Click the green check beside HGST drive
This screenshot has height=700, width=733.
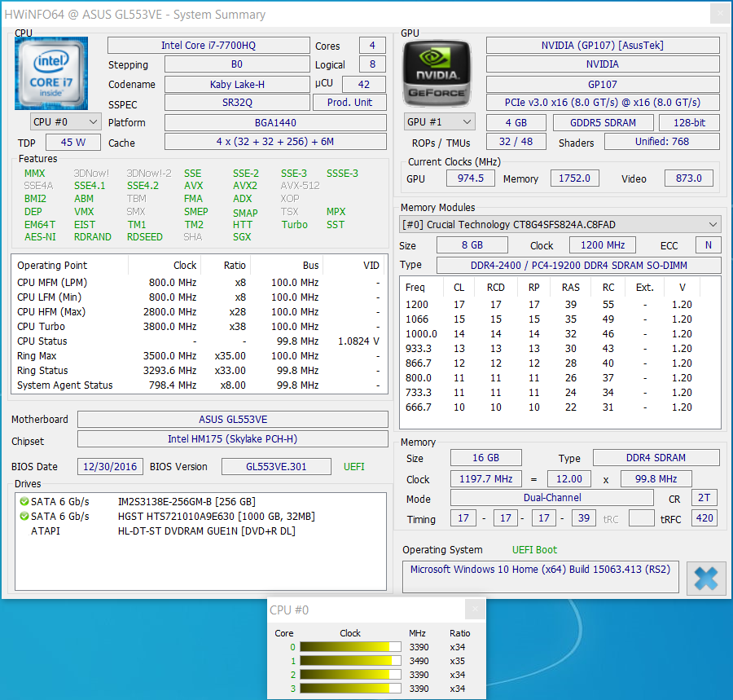click(x=24, y=516)
